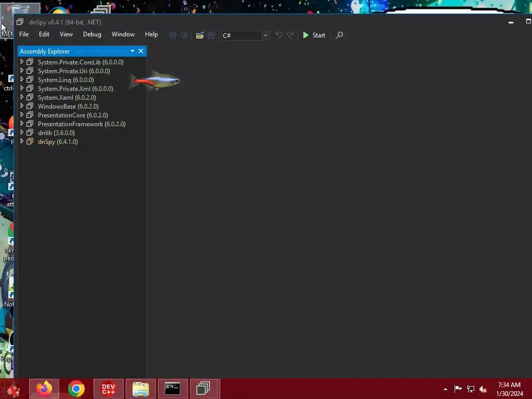
Task: Open File Explorer from the taskbar
Action: pos(140,389)
